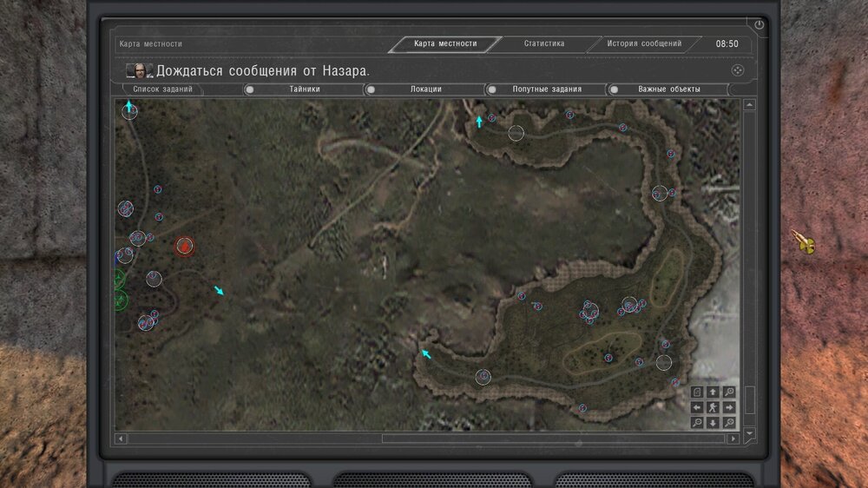Center map on the player stalker icon

click(713, 408)
